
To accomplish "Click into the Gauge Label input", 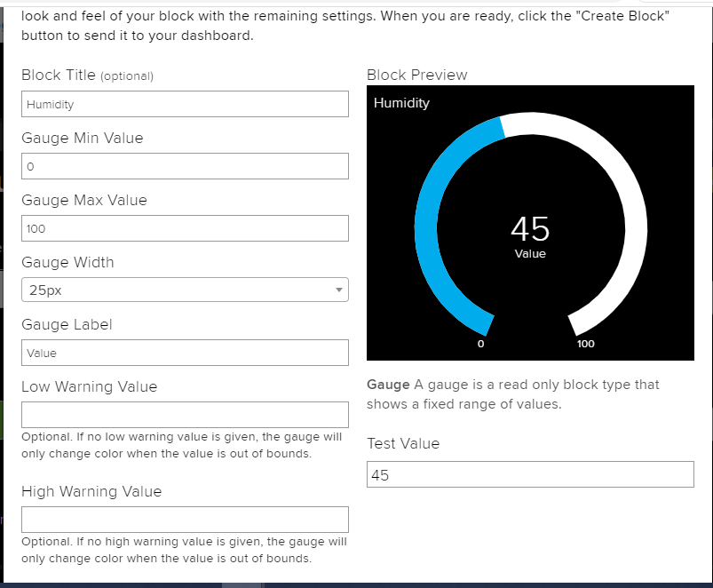I will [185, 353].
